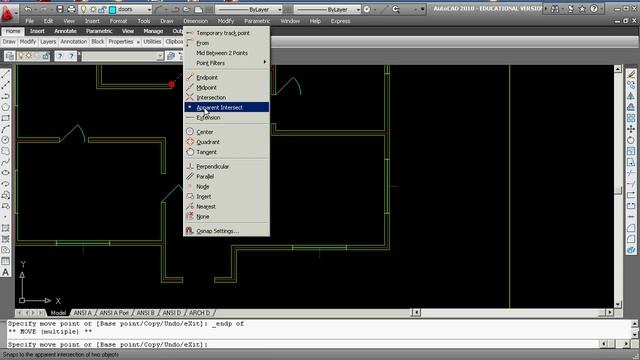Open the Format menu
640x360 pixels.
[x=118, y=21]
